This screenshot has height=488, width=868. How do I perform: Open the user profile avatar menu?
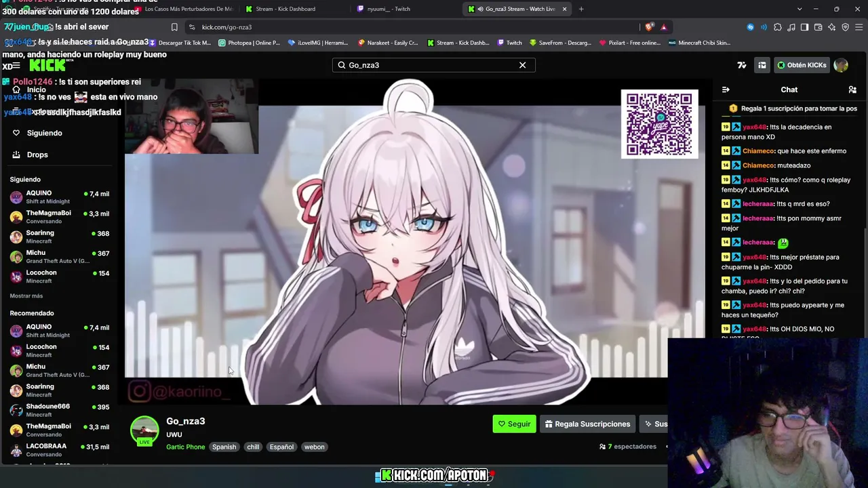click(841, 65)
